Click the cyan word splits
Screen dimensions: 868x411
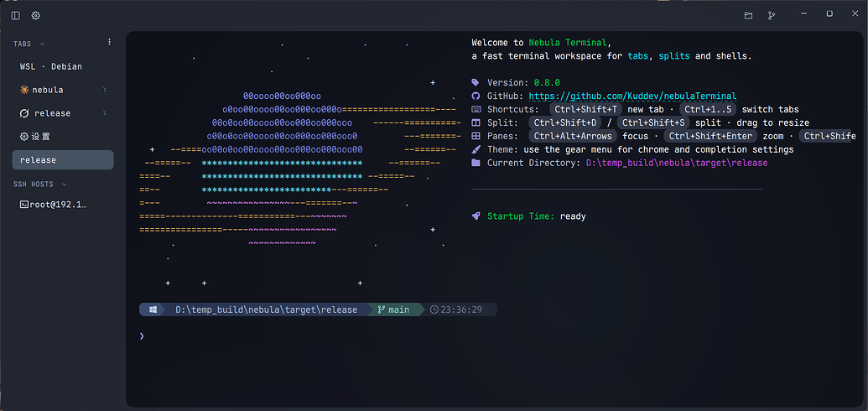click(x=674, y=56)
